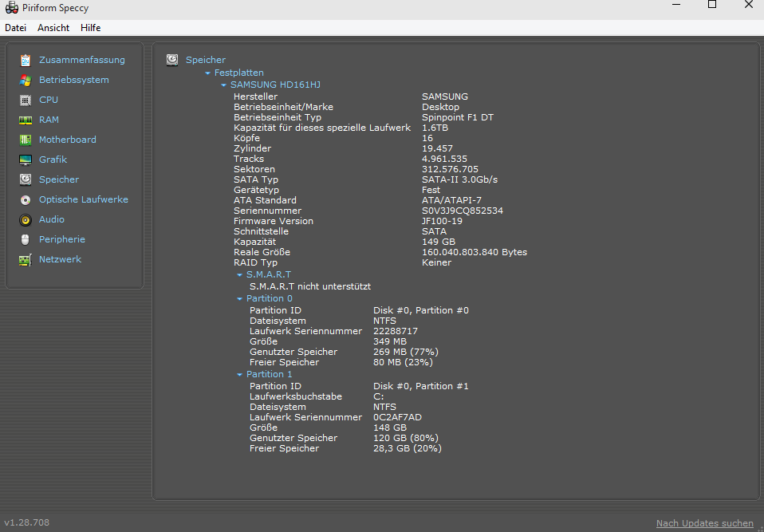Click the Firmware Version value JF100-19
This screenshot has width=764, height=532.
tap(442, 221)
